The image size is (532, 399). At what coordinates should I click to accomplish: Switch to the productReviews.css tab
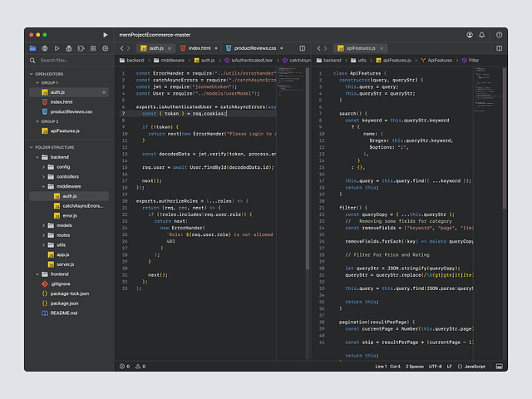(x=254, y=48)
